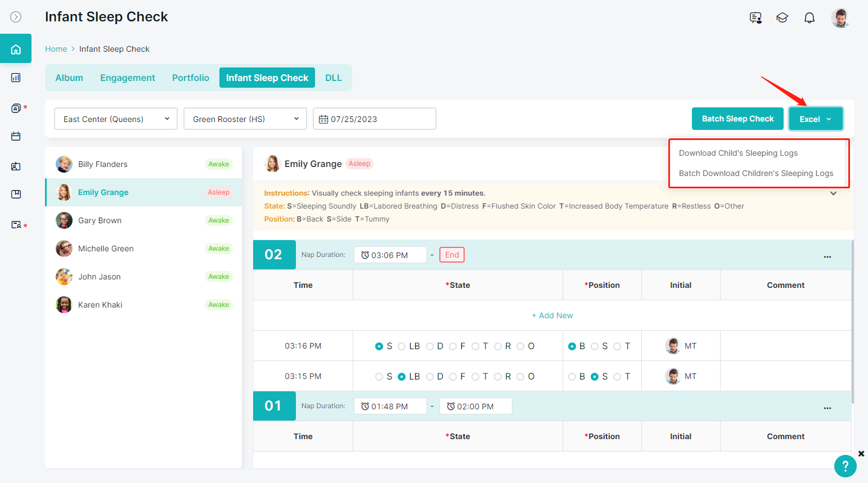Viewport: 868px width, 483px height.
Task: Toggle the Excel download dropdown
Action: pyautogui.click(x=816, y=119)
